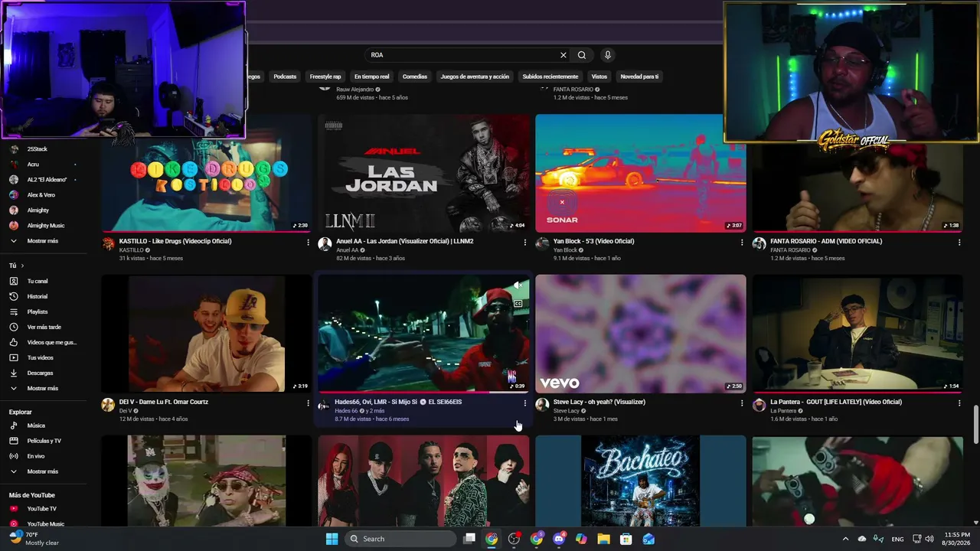Open the Yan Block - 5'3 title
This screenshot has width=980, height=551.
tap(593, 241)
